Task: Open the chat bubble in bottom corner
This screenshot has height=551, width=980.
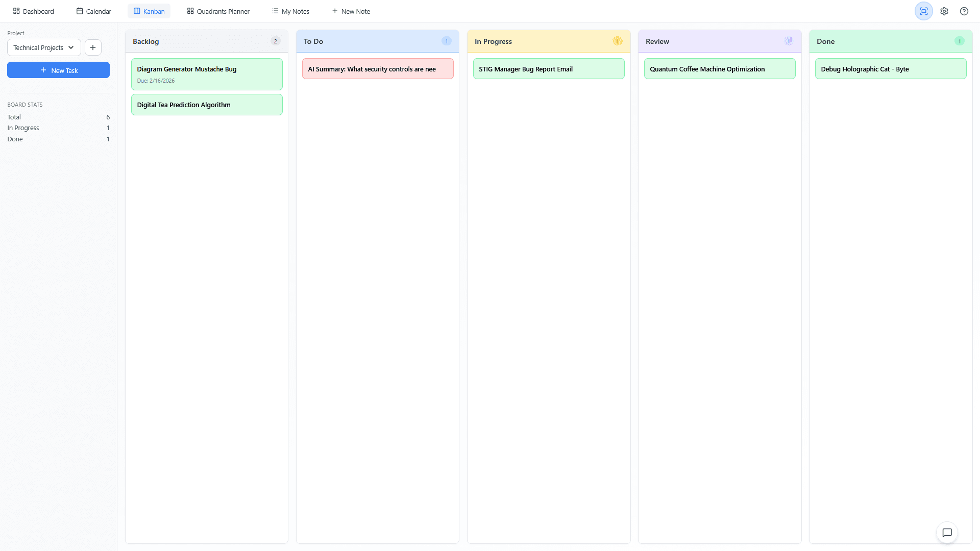Action: 947,533
